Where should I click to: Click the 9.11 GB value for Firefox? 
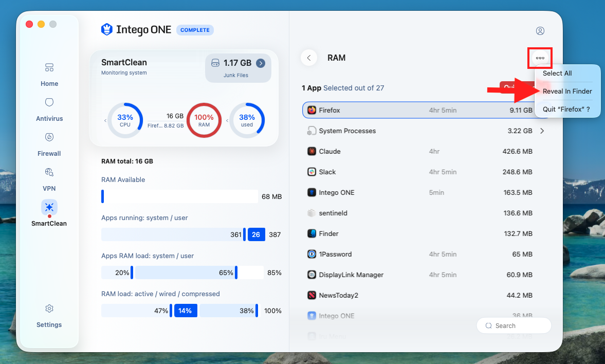tap(521, 110)
